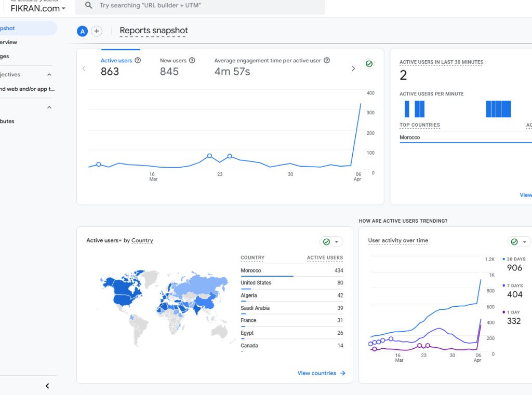Add a comparison with the plus icon

(97, 31)
